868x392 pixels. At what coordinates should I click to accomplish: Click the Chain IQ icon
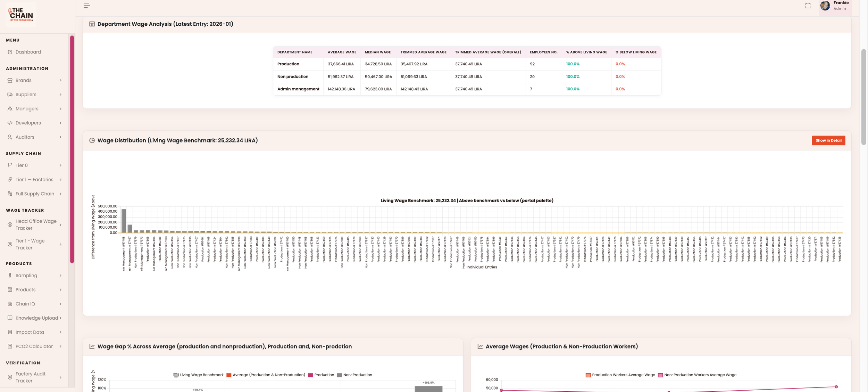(x=10, y=304)
